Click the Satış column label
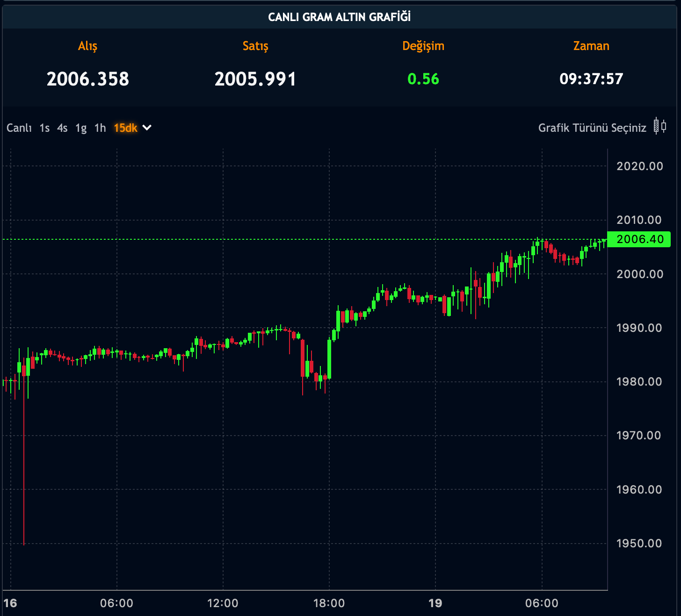 [255, 46]
